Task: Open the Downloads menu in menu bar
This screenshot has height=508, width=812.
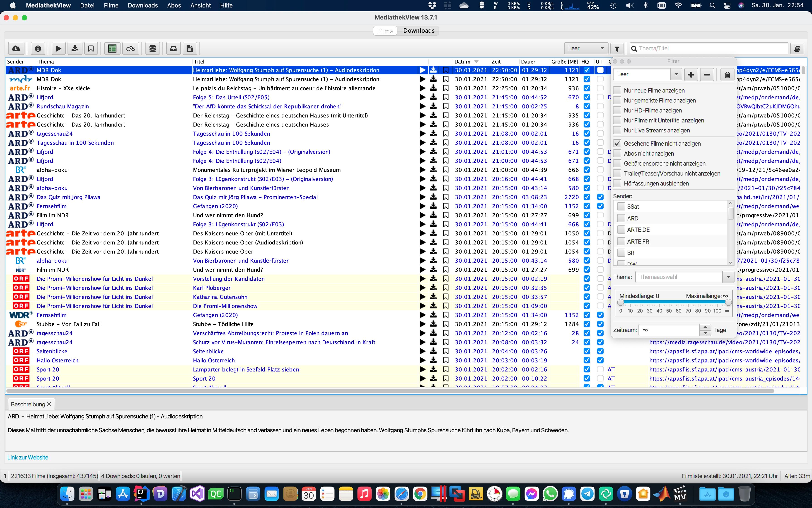Action: [143, 5]
